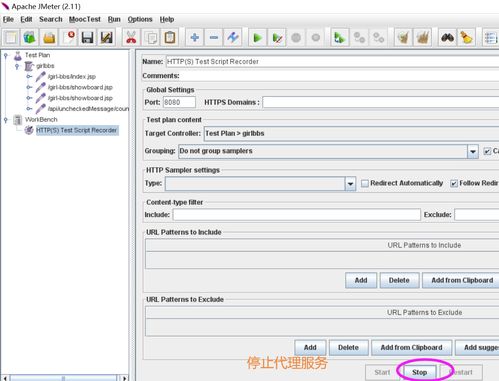
Task: Open the Search menu
Action: [51, 19]
